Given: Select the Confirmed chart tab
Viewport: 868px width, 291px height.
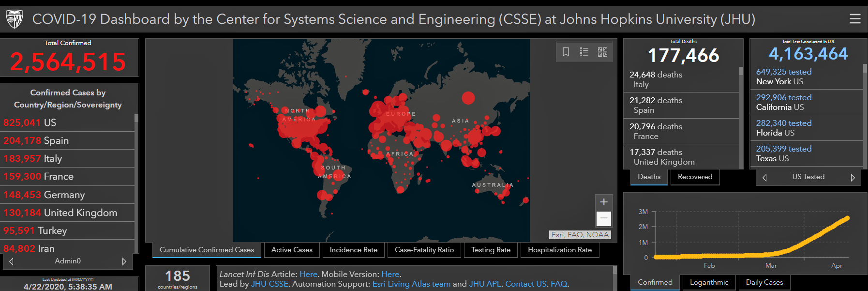Looking at the screenshot, I should (655, 282).
